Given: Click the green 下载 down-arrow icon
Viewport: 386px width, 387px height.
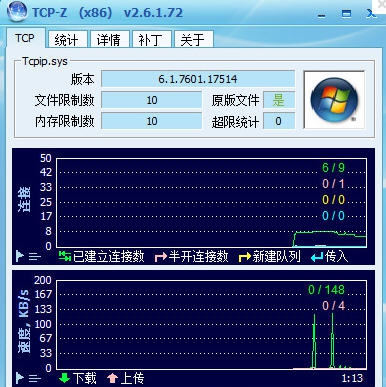Looking at the screenshot, I should tap(64, 378).
